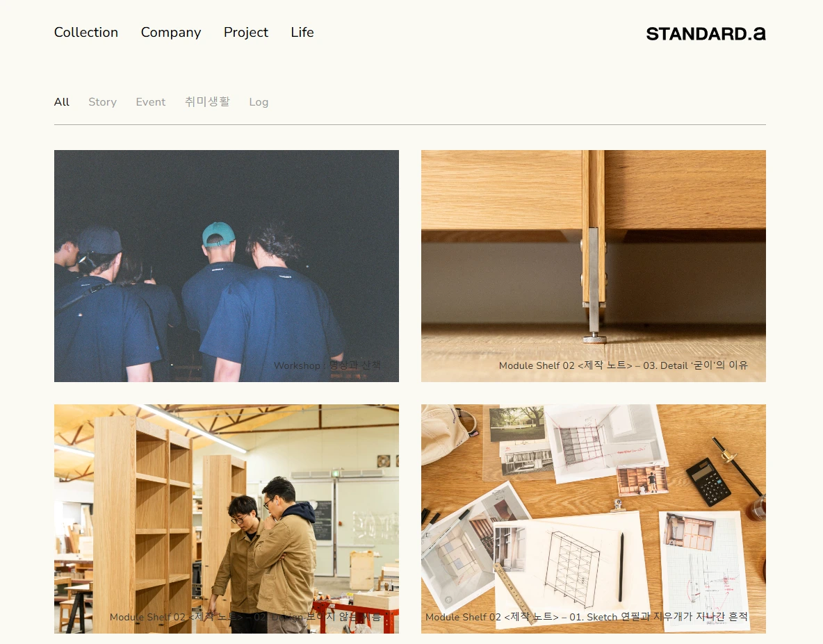Click the calculator in sketch photo

pos(708,481)
